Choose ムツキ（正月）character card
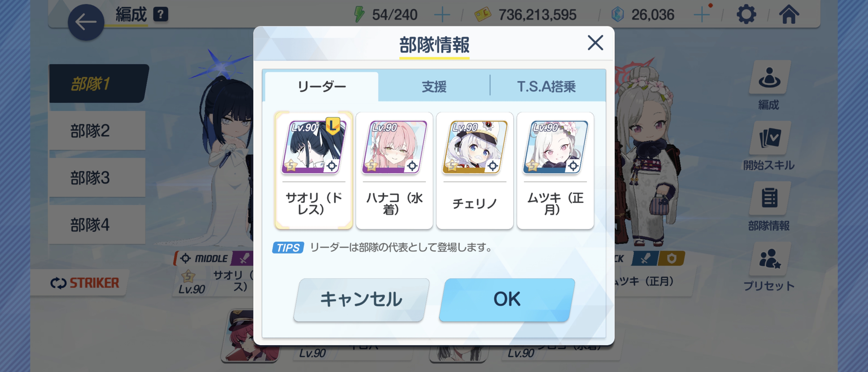 (x=555, y=170)
